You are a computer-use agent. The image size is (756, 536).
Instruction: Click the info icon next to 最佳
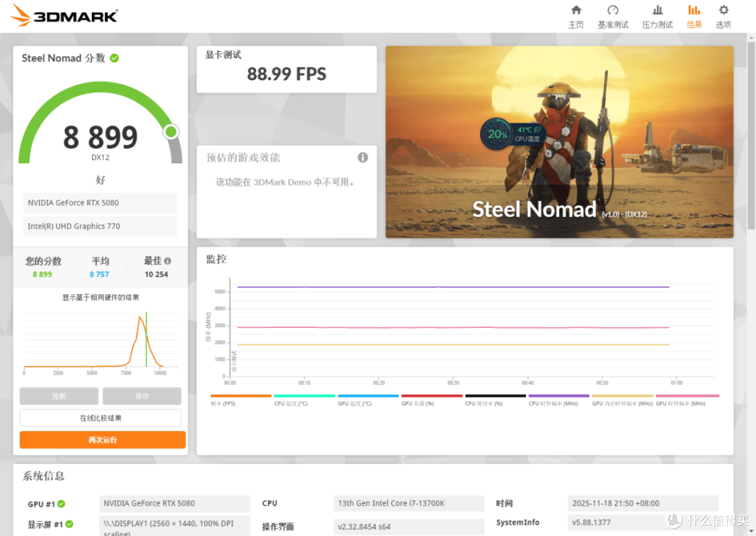[167, 261]
